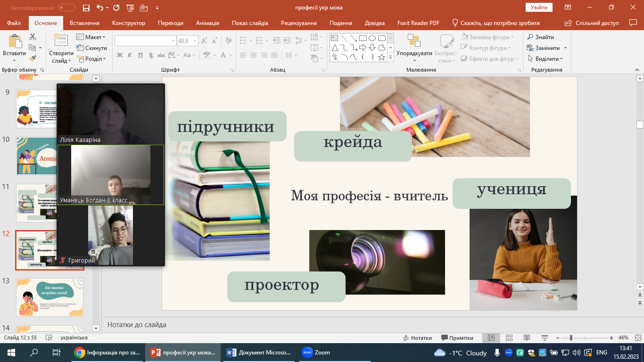
Task: Click the Нотатки button in status bar
Action: [418, 338]
